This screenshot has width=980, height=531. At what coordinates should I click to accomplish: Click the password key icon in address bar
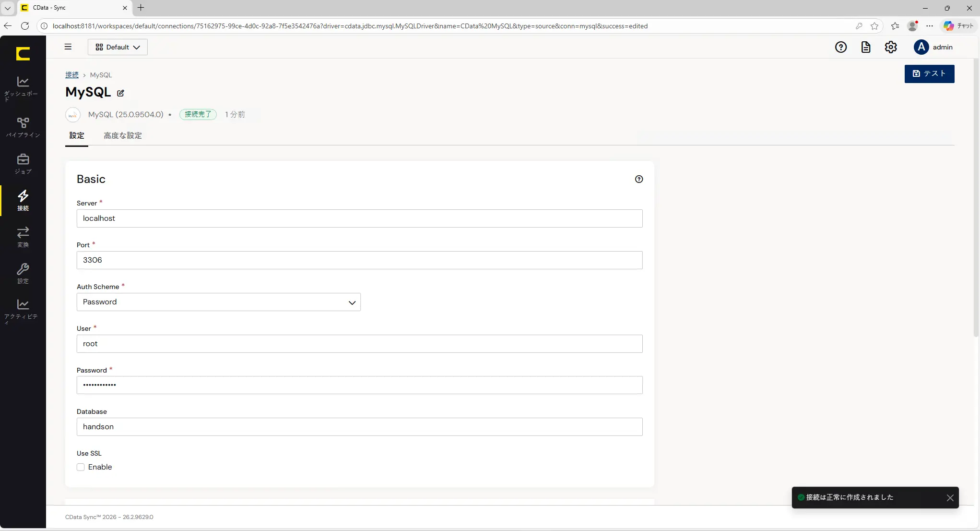tap(859, 26)
